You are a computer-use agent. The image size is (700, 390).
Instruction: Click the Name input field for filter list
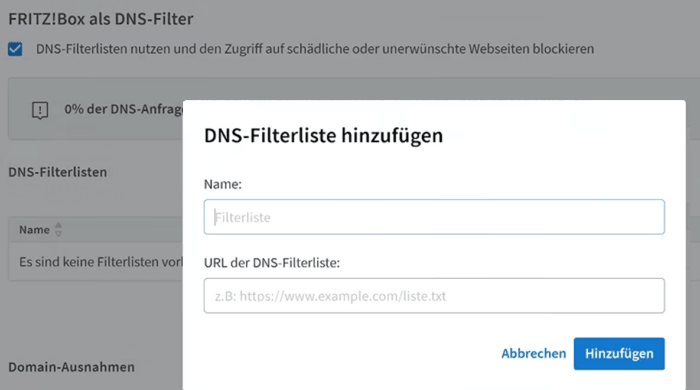(x=434, y=217)
